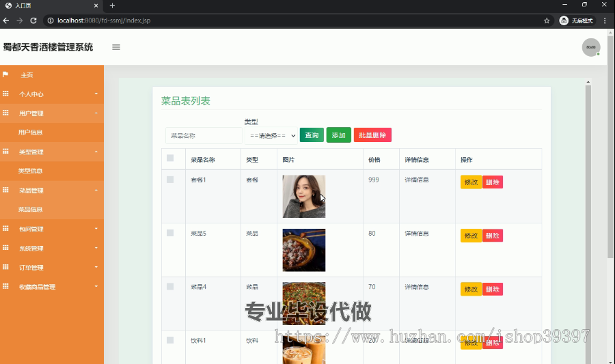
Task: Expand the 系统管理 menu arrow
Action: [96, 248]
